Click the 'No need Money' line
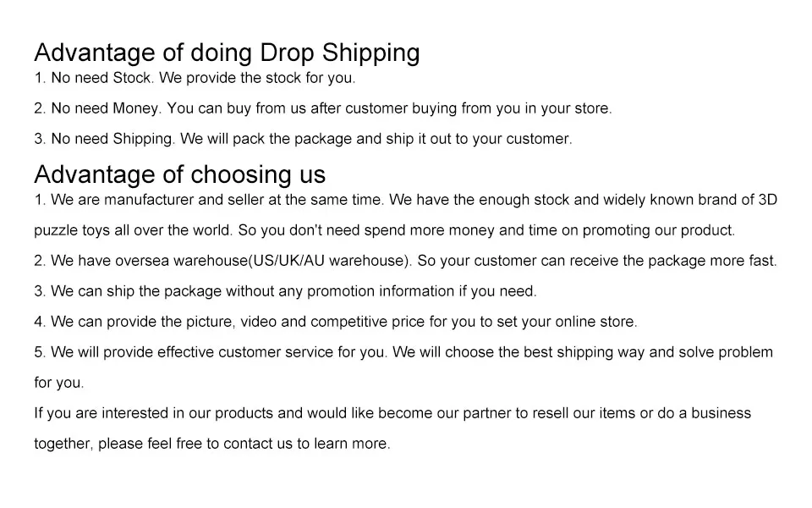Screen dimensions: 812x508 [x=323, y=109]
